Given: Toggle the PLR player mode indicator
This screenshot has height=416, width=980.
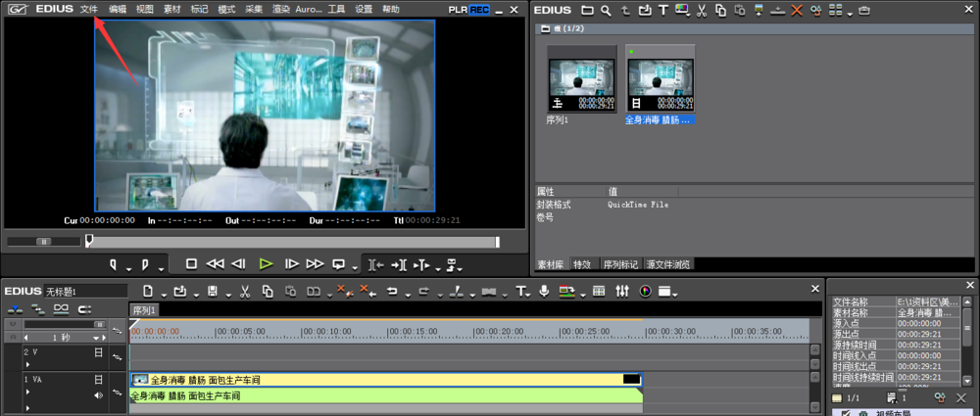Looking at the screenshot, I should (x=458, y=9).
